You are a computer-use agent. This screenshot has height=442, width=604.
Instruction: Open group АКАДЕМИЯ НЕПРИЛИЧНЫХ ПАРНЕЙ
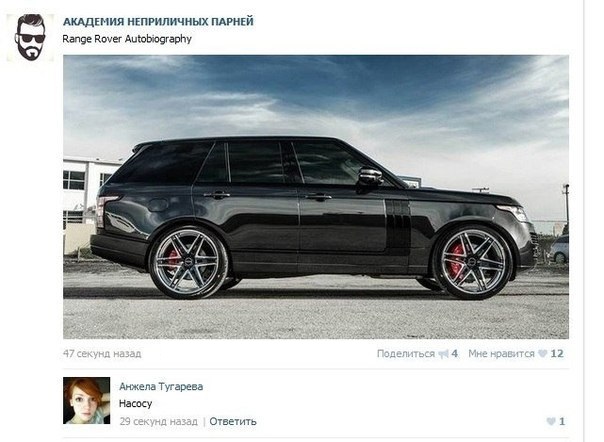click(158, 22)
